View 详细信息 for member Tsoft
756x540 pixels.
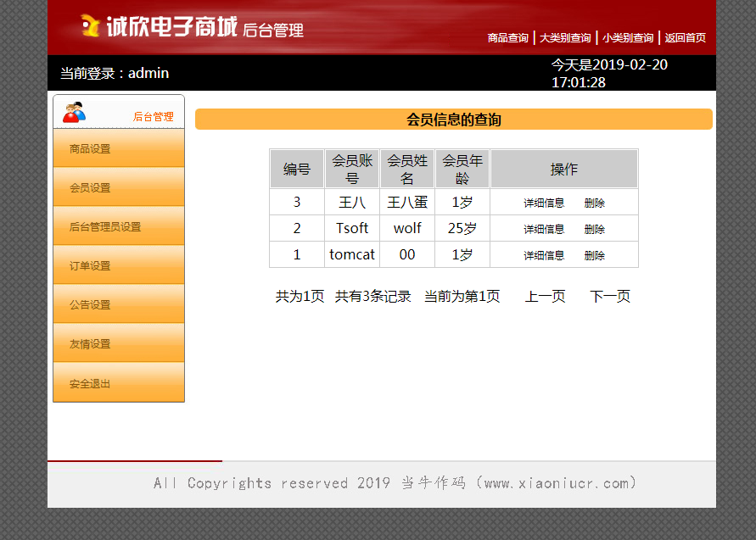pyautogui.click(x=544, y=229)
